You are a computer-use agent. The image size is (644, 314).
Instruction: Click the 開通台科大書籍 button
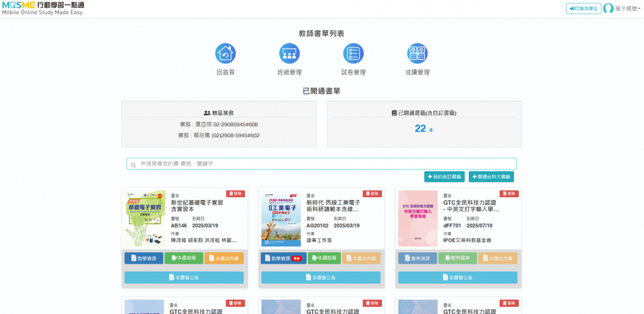click(x=491, y=177)
